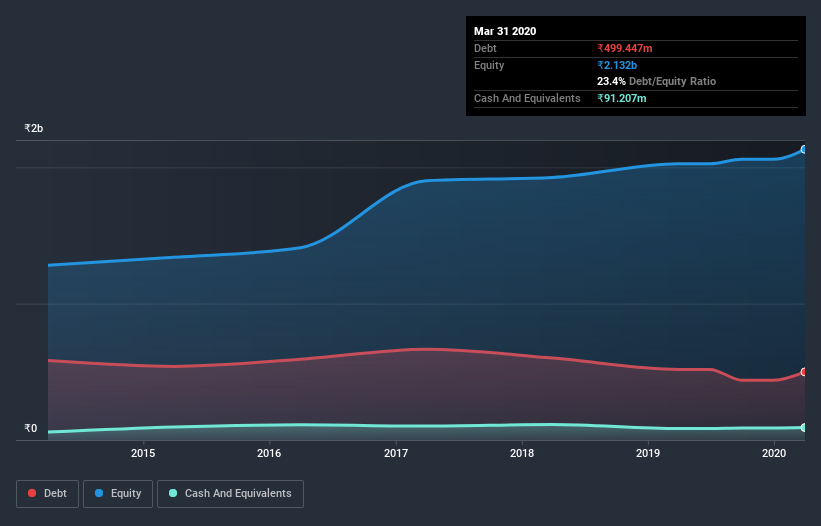Click the 23.4% Debt/Equity Ratio text

point(656,81)
